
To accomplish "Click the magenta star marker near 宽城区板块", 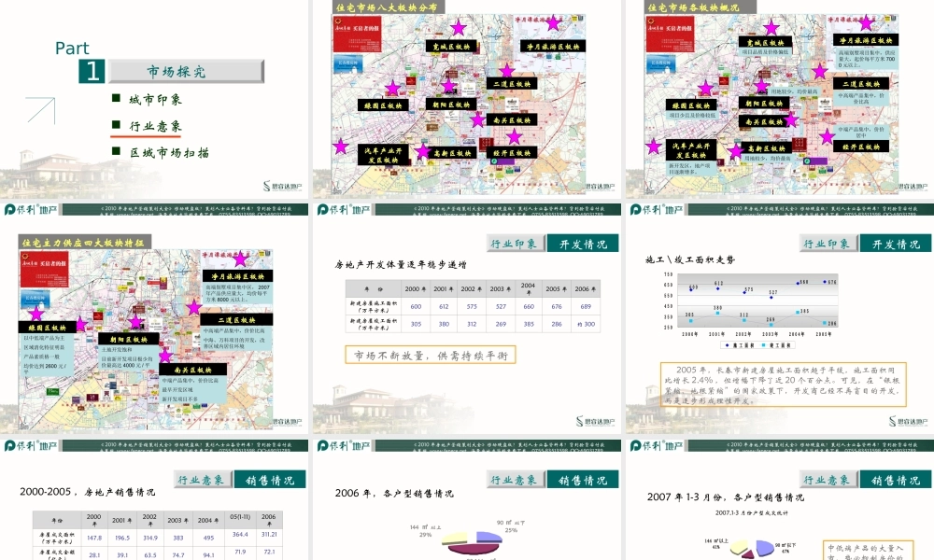I will click(458, 27).
